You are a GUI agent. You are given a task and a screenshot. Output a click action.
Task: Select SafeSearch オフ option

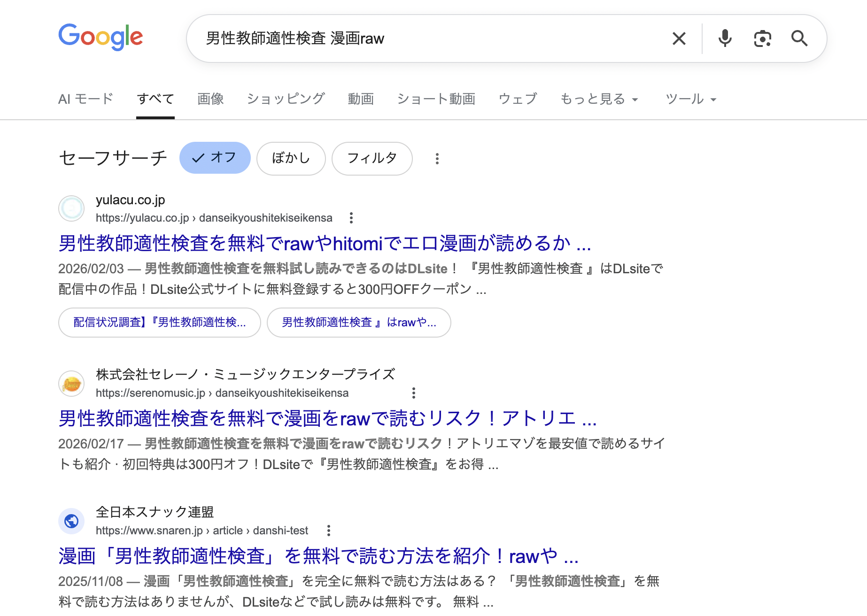click(215, 158)
